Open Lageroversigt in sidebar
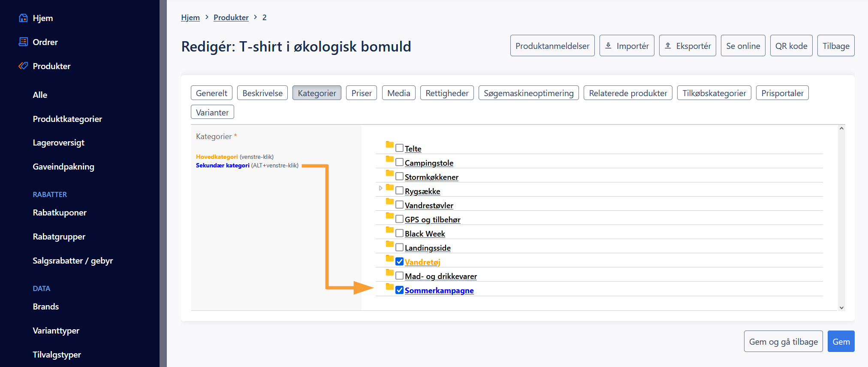The image size is (868, 367). point(59,143)
